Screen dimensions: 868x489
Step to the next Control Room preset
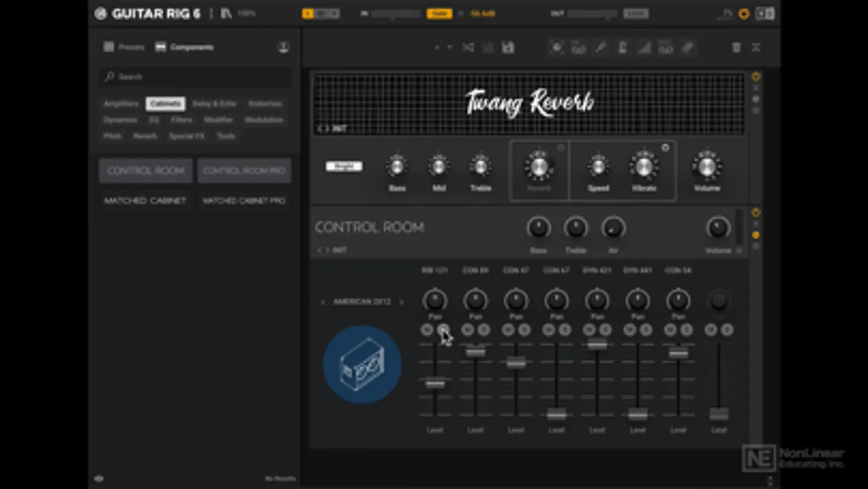click(327, 250)
